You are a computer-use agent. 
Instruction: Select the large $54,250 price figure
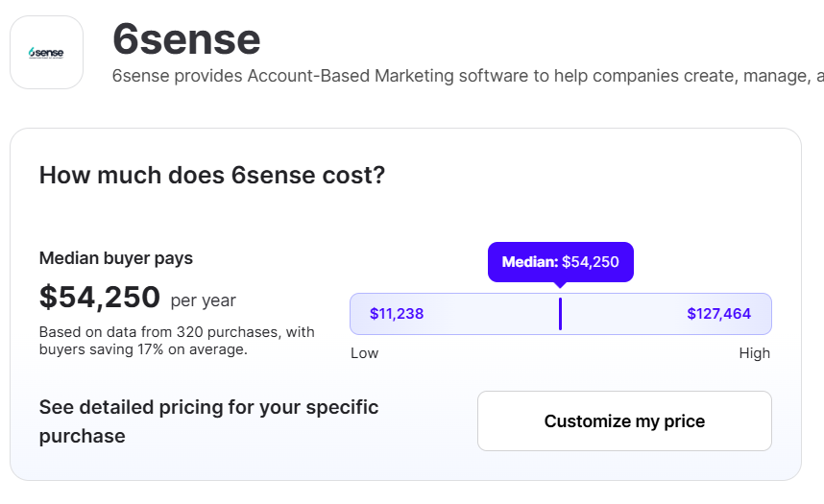point(100,298)
